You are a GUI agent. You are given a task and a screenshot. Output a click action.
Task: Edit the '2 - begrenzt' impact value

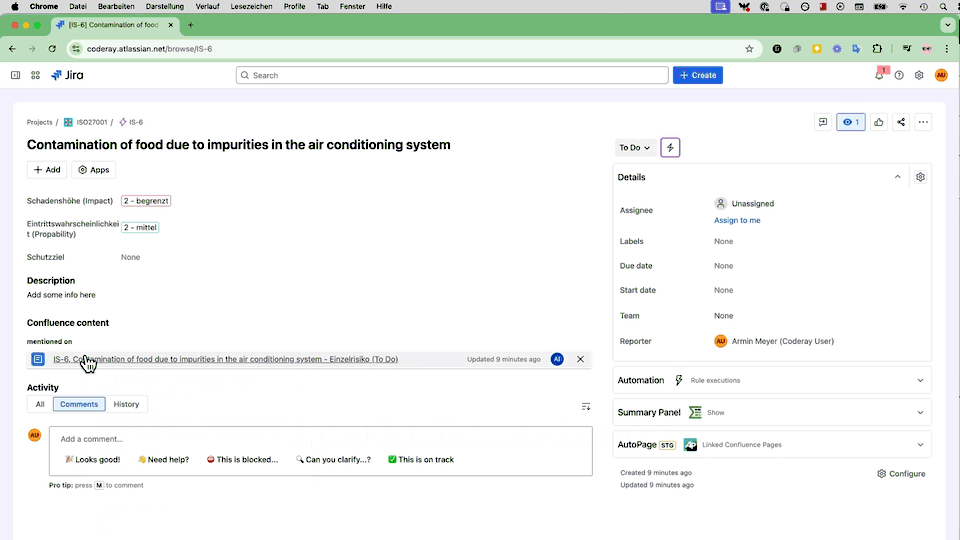[x=146, y=201]
